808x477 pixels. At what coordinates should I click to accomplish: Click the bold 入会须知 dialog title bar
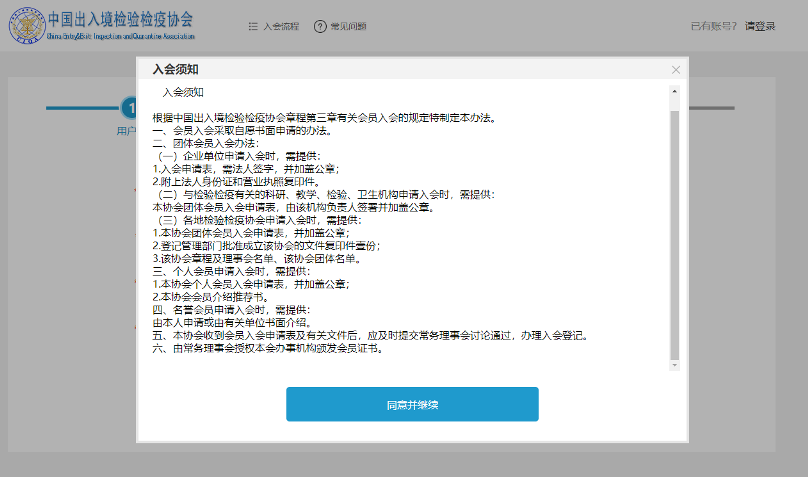175,70
